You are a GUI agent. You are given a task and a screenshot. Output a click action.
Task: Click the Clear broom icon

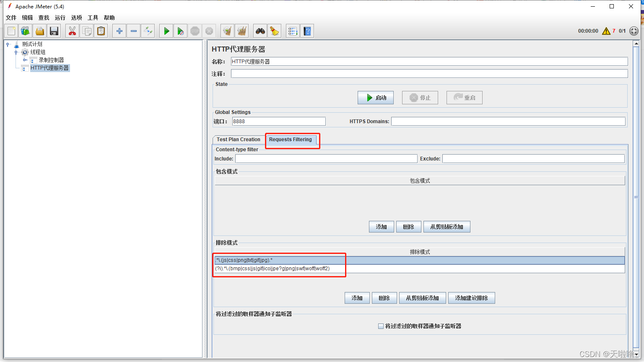point(228,31)
